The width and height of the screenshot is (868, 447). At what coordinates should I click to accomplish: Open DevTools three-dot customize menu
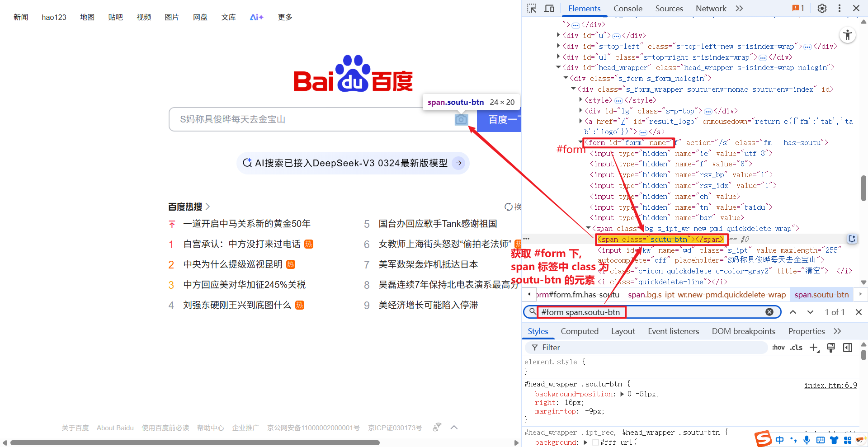click(x=840, y=8)
